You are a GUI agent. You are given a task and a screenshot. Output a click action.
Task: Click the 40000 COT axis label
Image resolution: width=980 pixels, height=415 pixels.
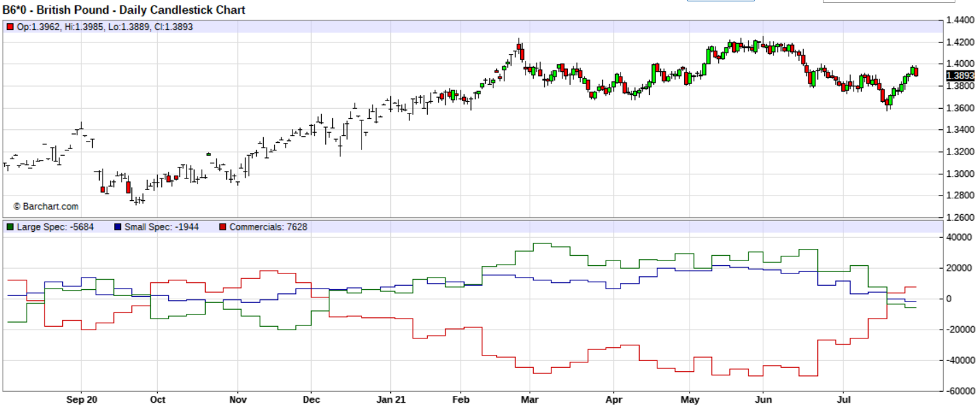coord(959,237)
